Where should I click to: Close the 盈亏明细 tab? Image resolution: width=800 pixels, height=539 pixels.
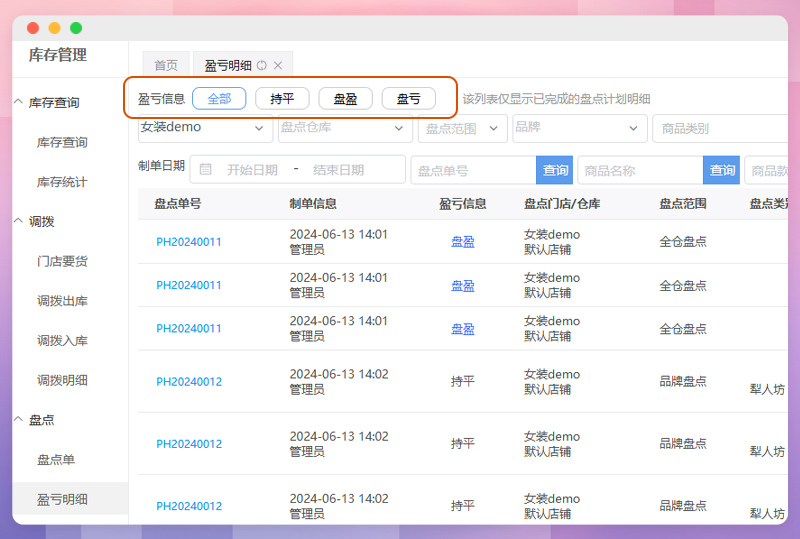278,65
